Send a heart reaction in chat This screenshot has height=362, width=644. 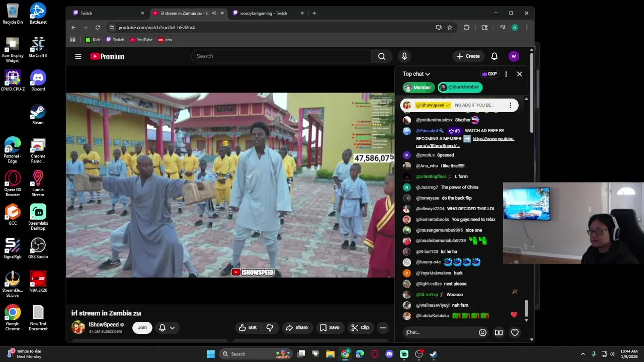515,332
